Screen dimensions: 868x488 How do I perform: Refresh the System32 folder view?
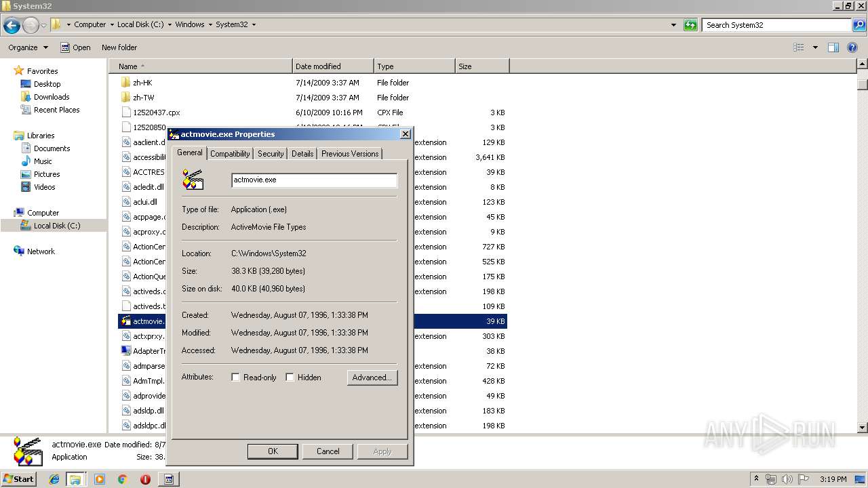pyautogui.click(x=690, y=25)
